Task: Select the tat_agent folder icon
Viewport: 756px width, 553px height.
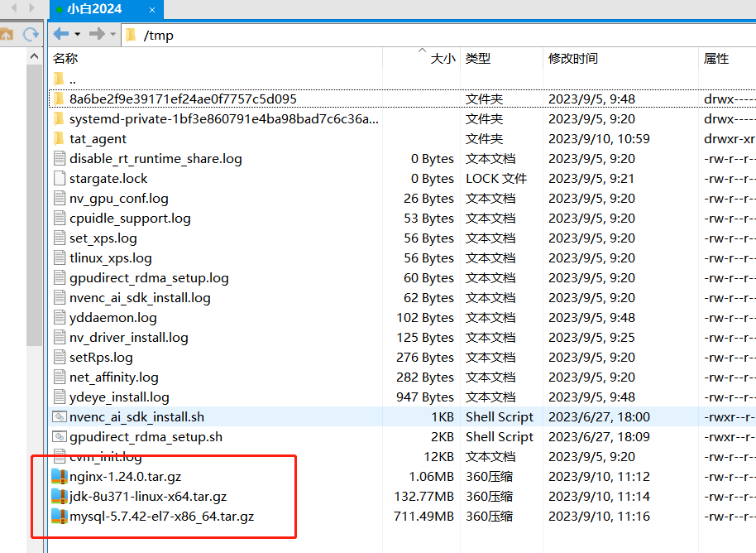Action: (59, 138)
